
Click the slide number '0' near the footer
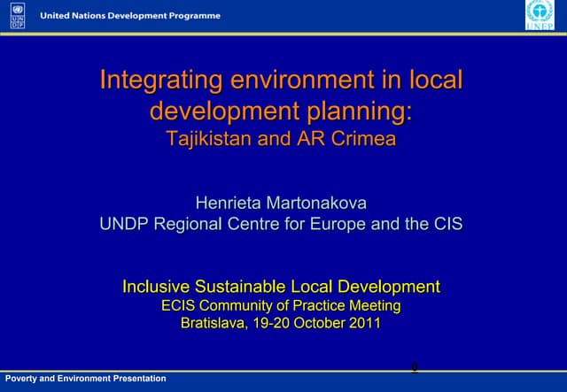click(415, 367)
